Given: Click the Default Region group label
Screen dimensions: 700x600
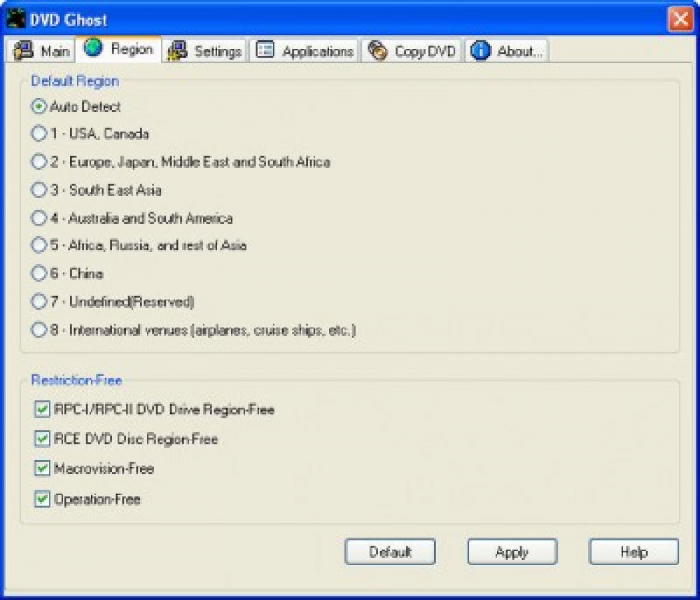Looking at the screenshot, I should pyautogui.click(x=75, y=81).
